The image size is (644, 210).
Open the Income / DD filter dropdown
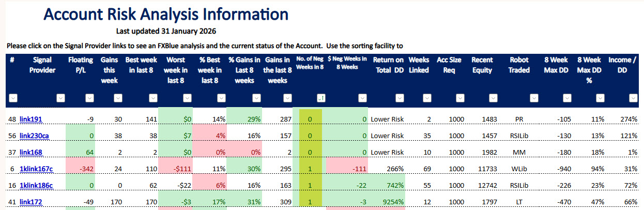click(x=632, y=98)
